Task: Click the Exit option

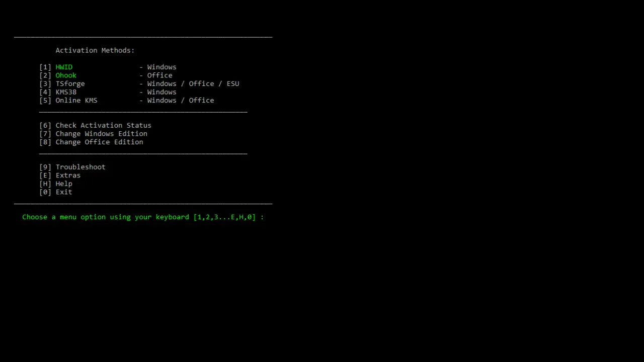Action: (64, 192)
